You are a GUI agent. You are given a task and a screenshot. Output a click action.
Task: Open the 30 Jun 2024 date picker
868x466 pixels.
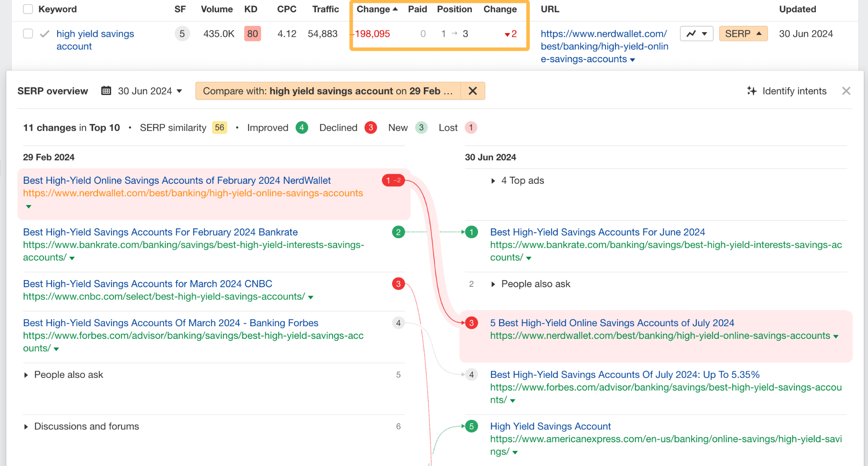150,91
